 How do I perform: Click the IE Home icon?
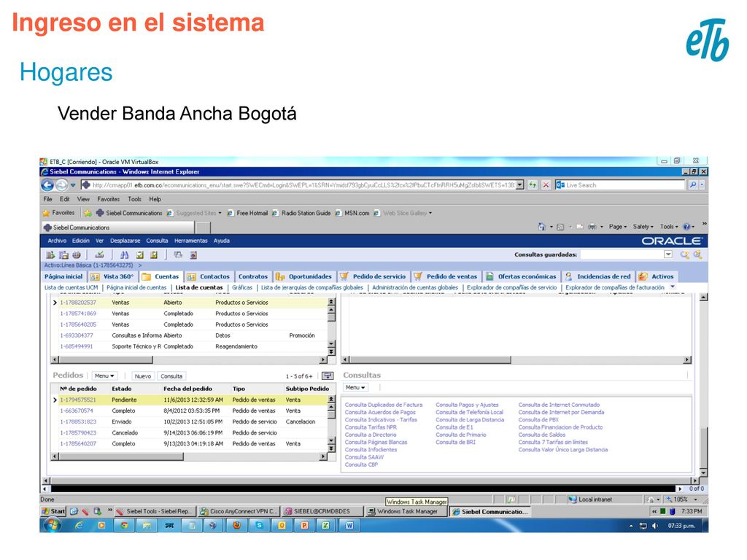point(542,227)
